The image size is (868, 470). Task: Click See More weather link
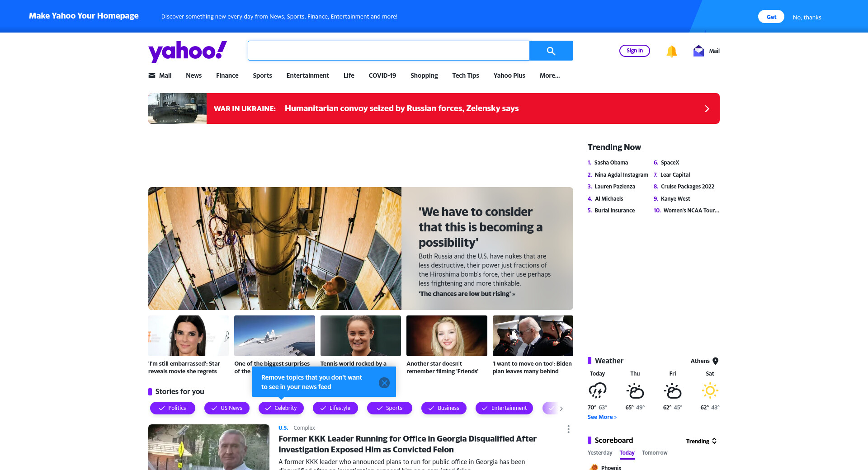pos(602,417)
